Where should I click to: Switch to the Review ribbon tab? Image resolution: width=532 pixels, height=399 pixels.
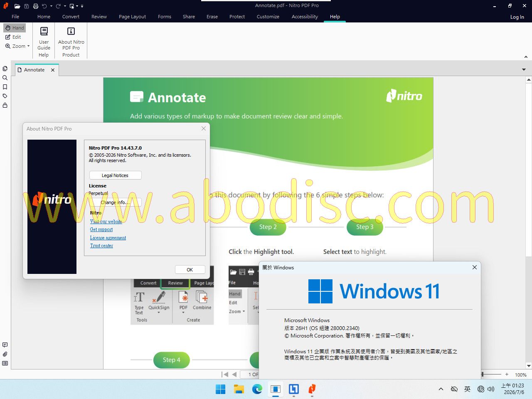pos(99,17)
